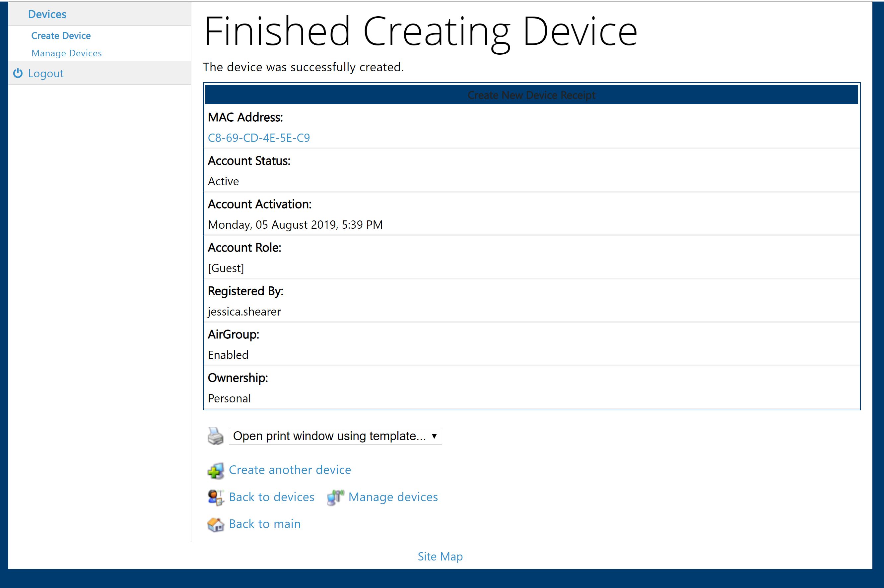Click the Back to devices link
The image size is (884, 588).
coord(271,497)
